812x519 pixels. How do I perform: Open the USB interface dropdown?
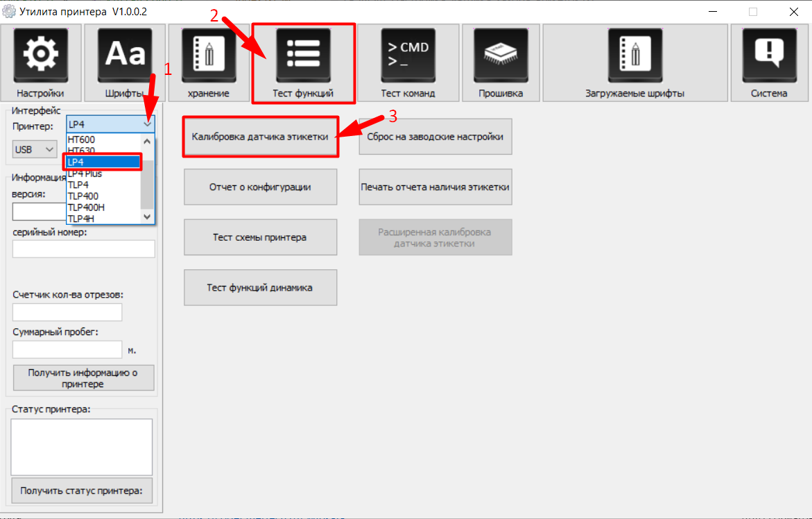35,149
